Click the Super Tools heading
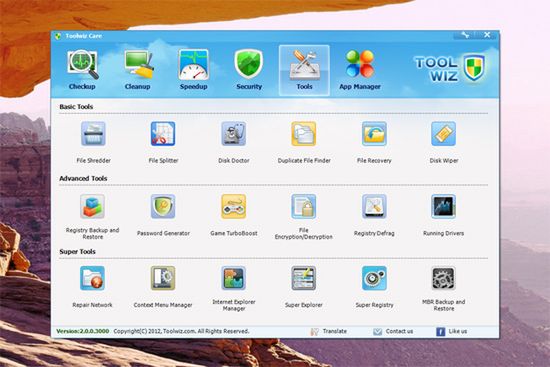 (77, 252)
